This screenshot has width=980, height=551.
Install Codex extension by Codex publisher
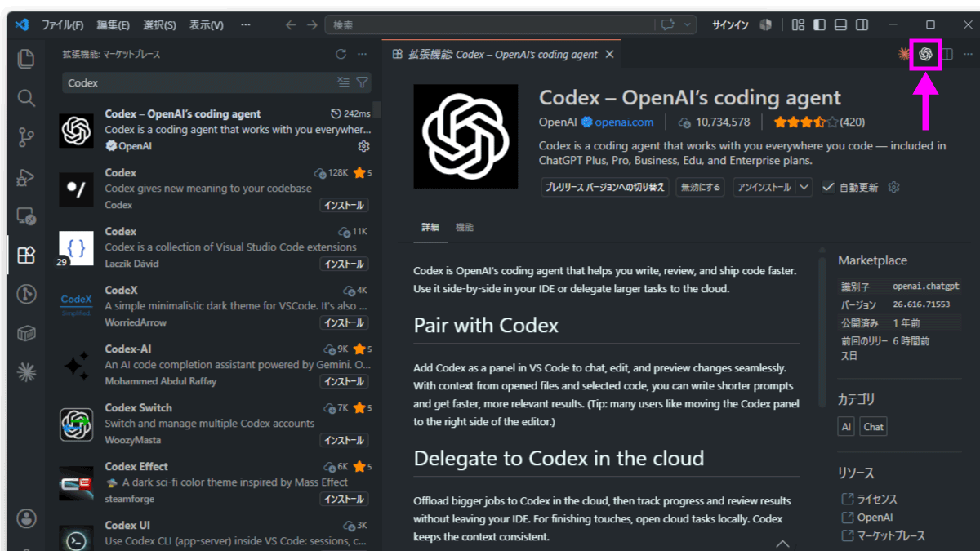point(344,205)
